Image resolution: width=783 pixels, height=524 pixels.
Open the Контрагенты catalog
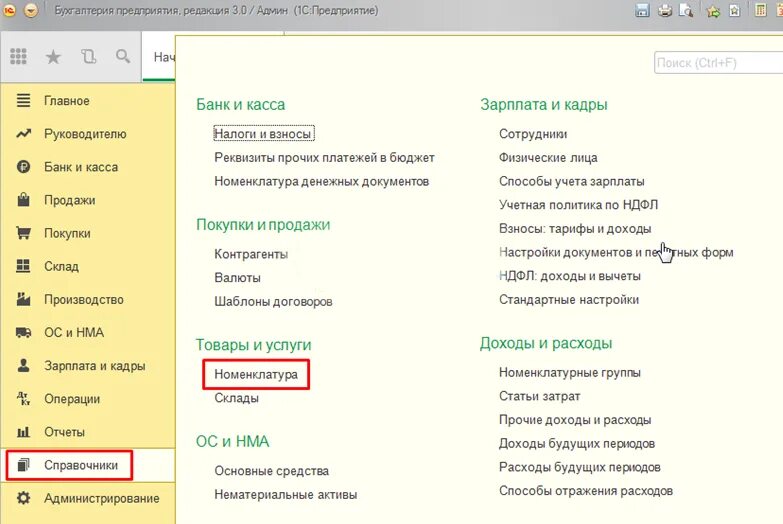[251, 254]
